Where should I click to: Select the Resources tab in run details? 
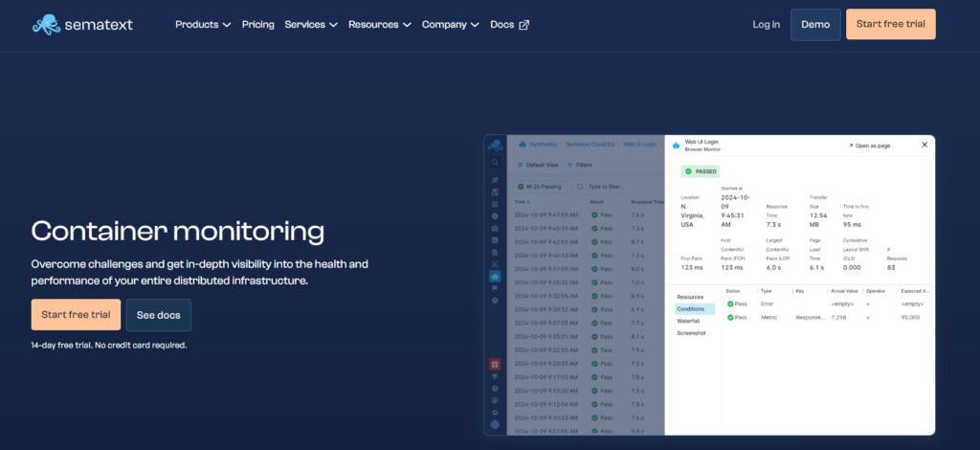(690, 297)
